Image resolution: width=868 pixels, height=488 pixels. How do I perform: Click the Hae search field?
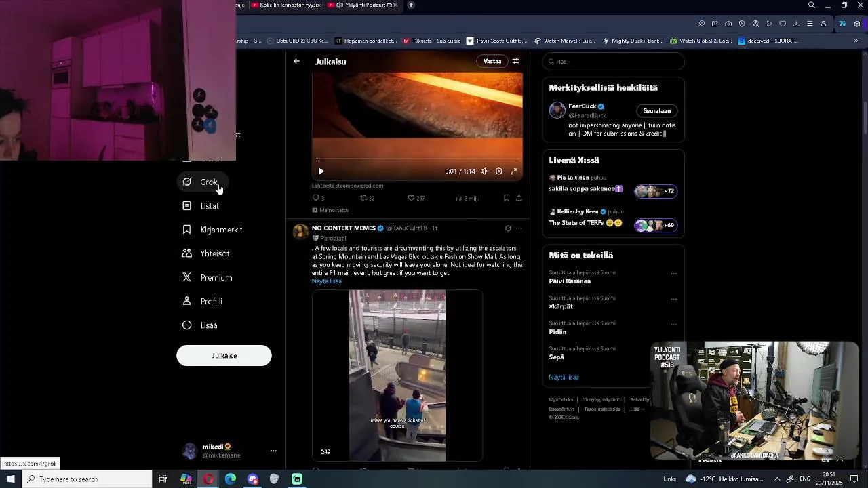tap(613, 62)
